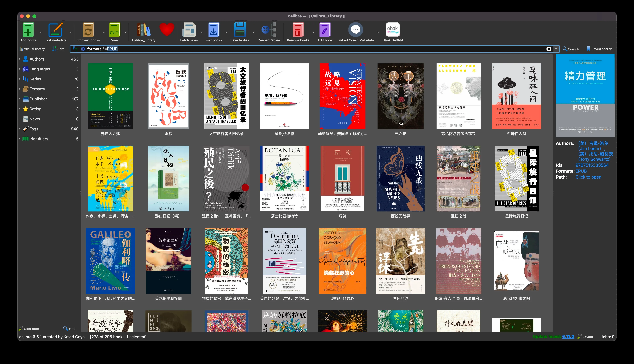Click the Add books icon

tap(28, 30)
